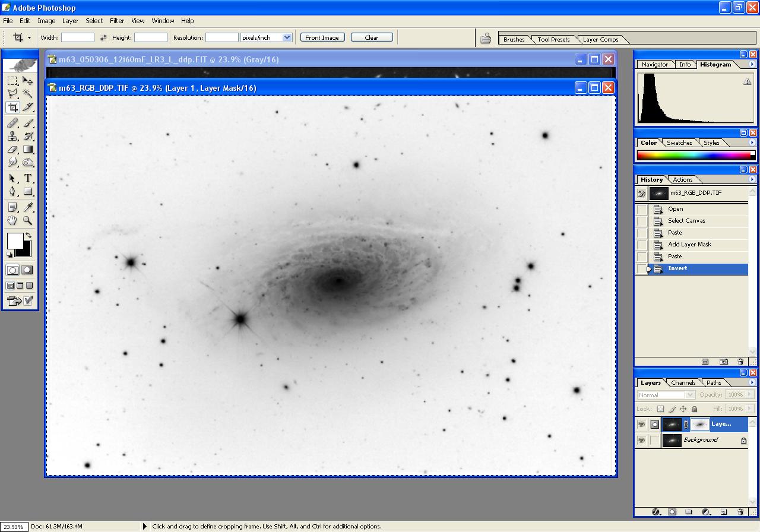Click the Front Image button
Screen dimensions: 760x532
pyautogui.click(x=322, y=37)
